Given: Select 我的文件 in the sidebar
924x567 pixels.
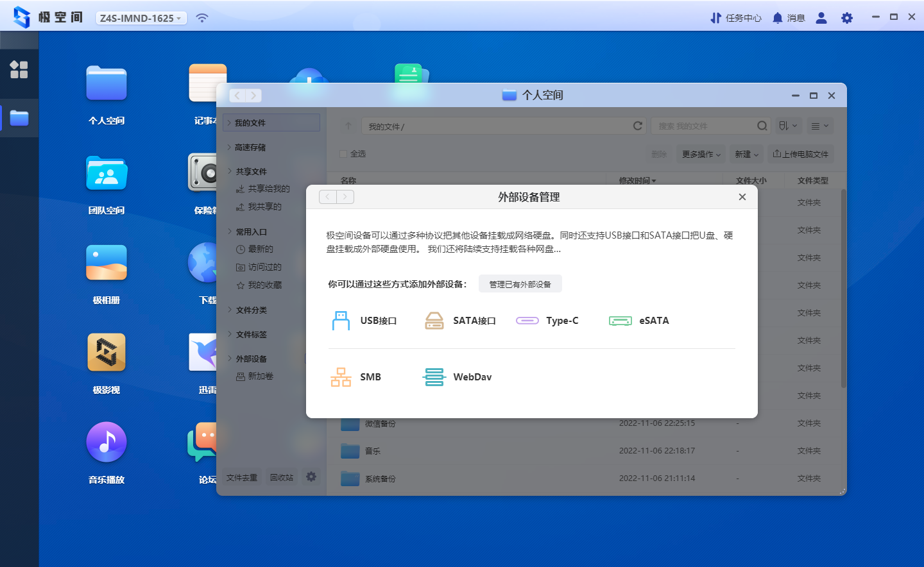Looking at the screenshot, I should click(271, 123).
